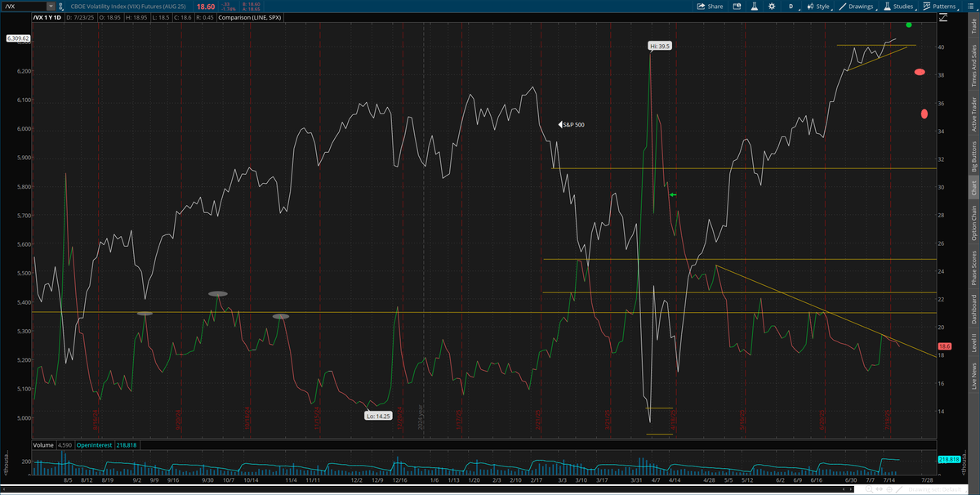The height and width of the screenshot is (495, 980).
Task: Select the gray ellipse marker near 9/2
Action: tap(145, 313)
